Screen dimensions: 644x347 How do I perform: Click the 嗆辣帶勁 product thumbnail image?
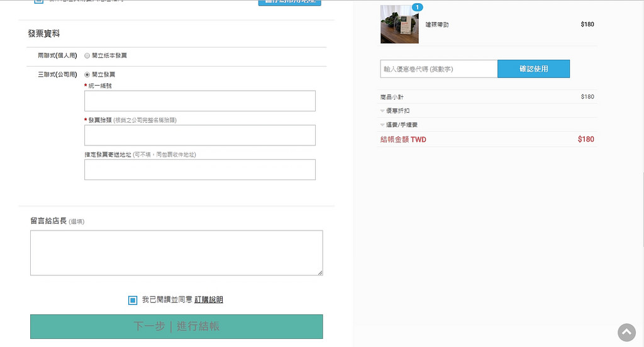pos(399,25)
